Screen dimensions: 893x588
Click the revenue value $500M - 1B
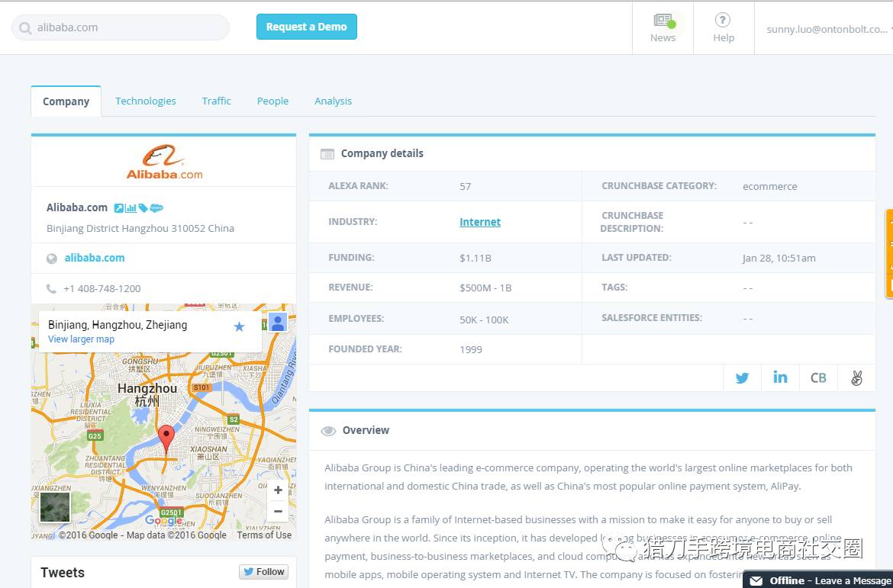pos(485,288)
